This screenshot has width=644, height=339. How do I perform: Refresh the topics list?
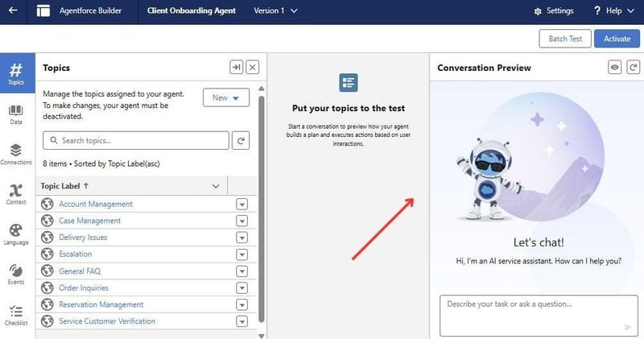pyautogui.click(x=241, y=141)
